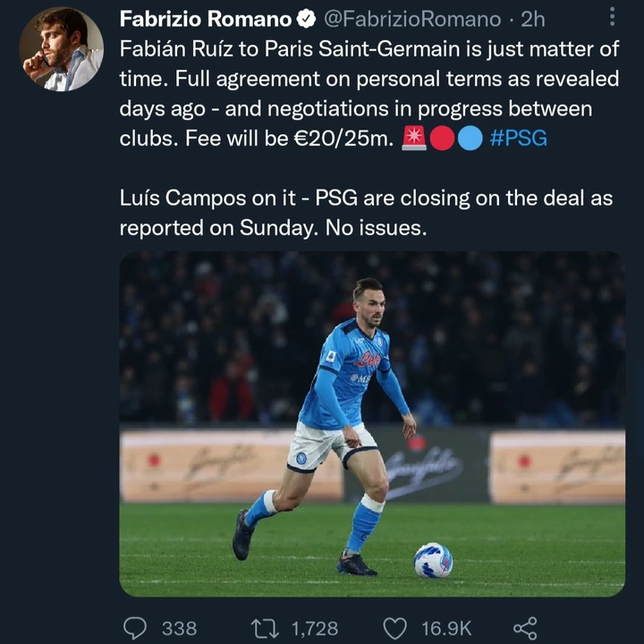This screenshot has height=644, width=644.
Task: Click the 2h timestamp of the tweet
Action: (x=532, y=19)
